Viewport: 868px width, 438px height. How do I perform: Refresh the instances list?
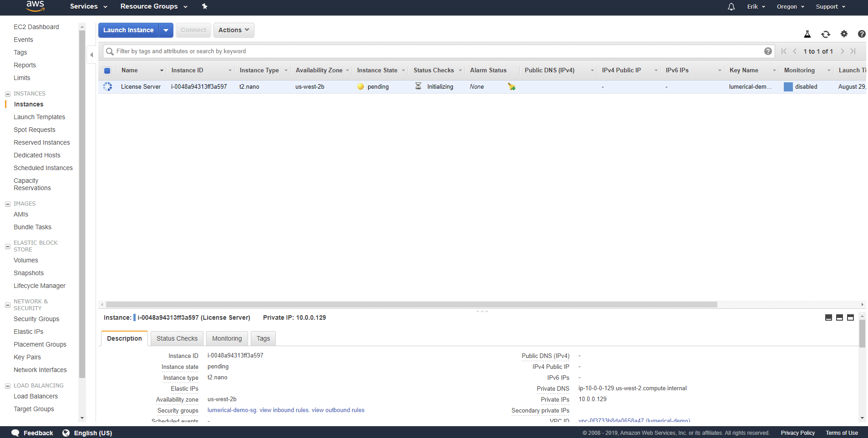[x=826, y=34]
